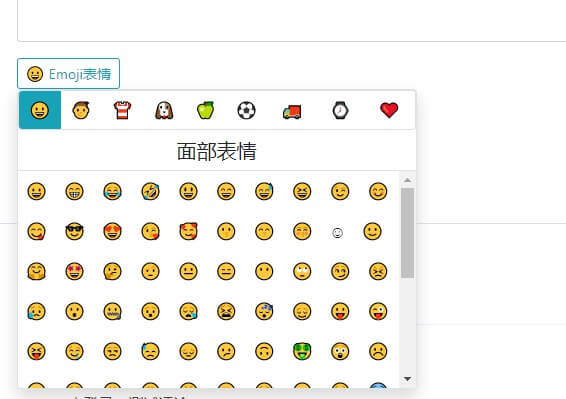The image size is (566, 399).
Task: Switch to the striped shirt clothing tab
Action: (x=122, y=110)
